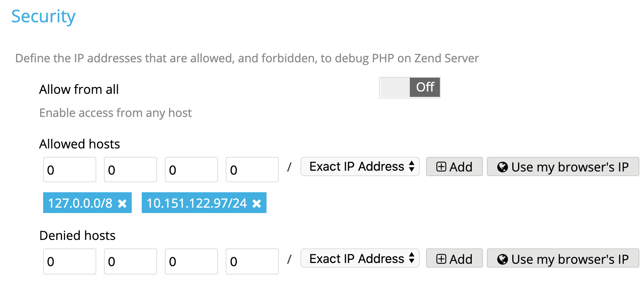Toggle the Allow from all switch

(409, 88)
